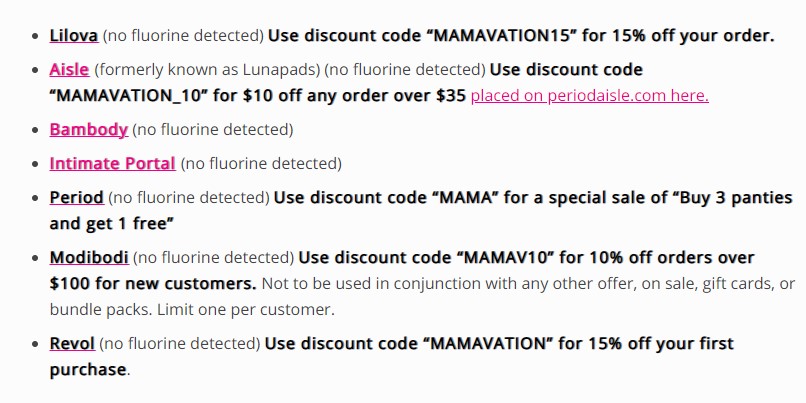Click the bullet point beside Bambody

[x=35, y=130]
